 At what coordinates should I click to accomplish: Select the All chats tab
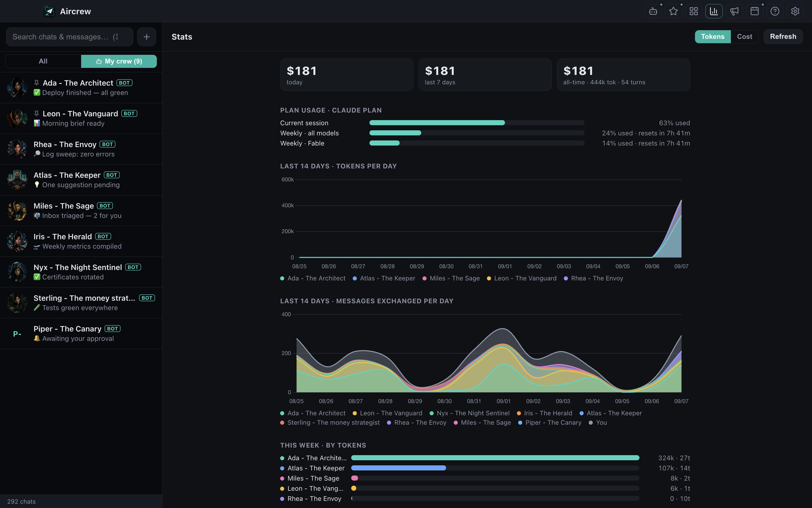pyautogui.click(x=43, y=61)
